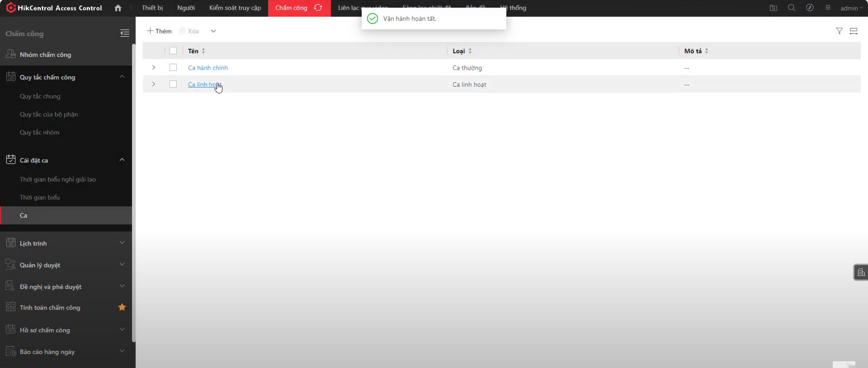Open the dropdown arrow next to Xóa
Image resolution: width=868 pixels, height=368 pixels.
point(213,31)
